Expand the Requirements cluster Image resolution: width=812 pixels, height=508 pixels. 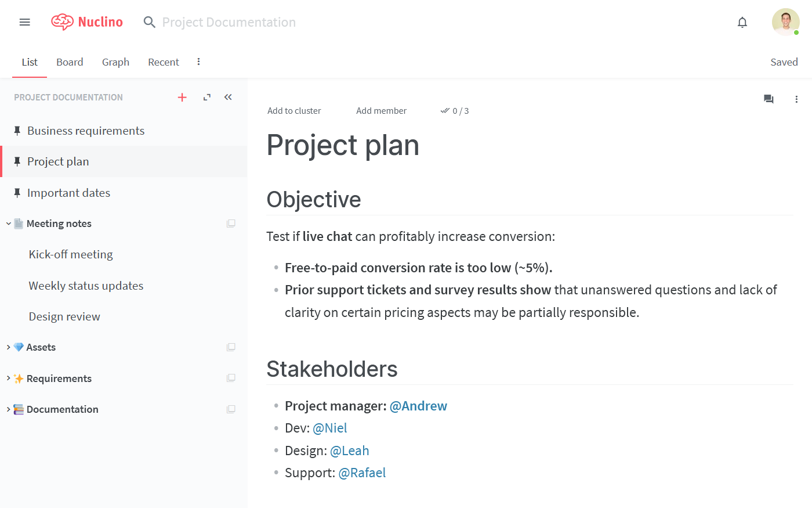click(x=8, y=378)
